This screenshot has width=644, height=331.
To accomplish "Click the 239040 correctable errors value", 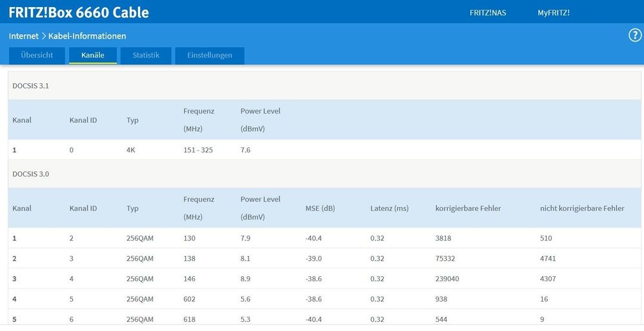I will 451,279.
